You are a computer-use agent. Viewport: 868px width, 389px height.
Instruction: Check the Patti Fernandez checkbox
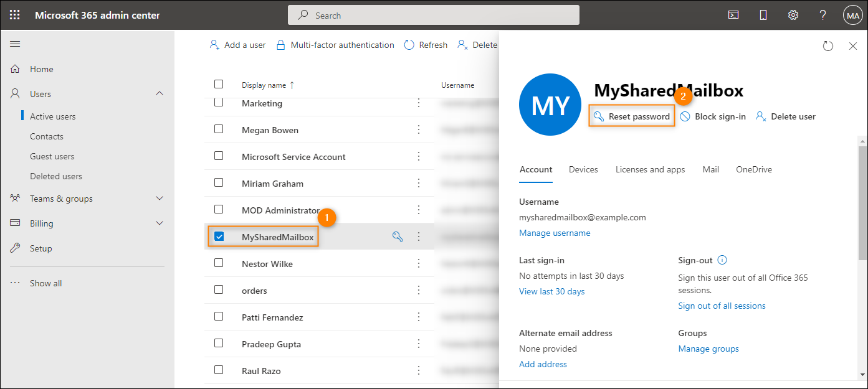point(219,316)
